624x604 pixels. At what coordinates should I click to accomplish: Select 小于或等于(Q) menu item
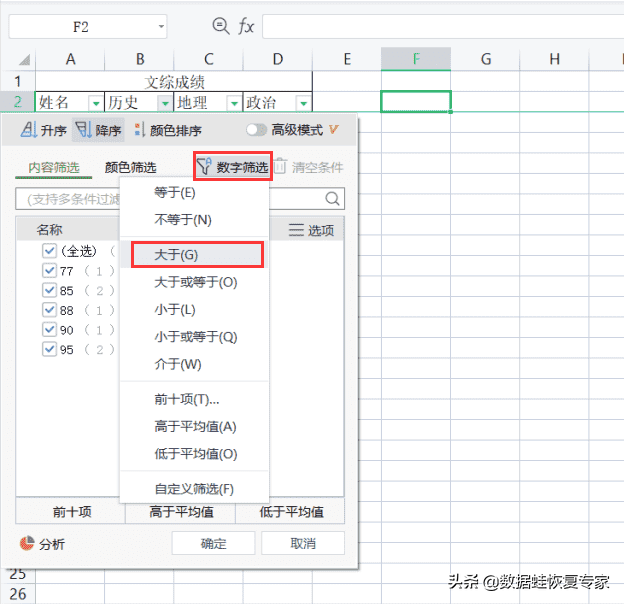(194, 337)
